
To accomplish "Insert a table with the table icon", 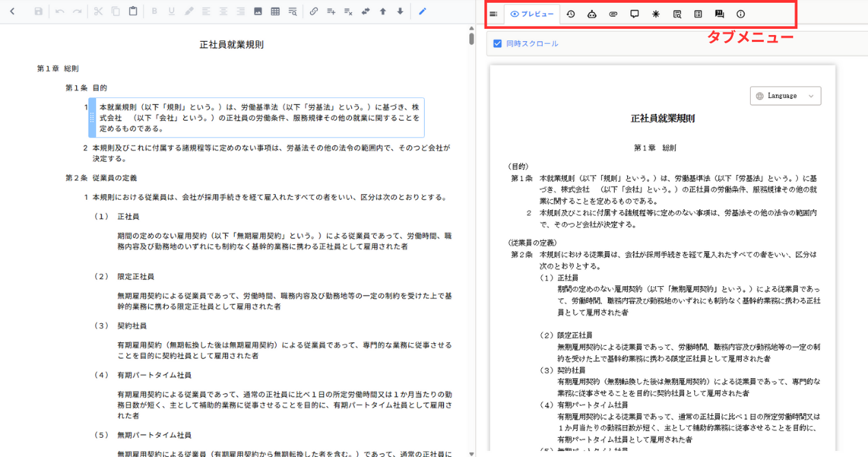I will (275, 12).
